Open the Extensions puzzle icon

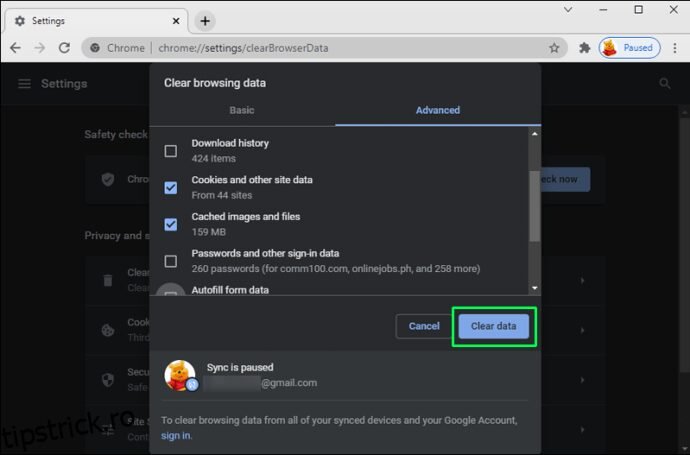(x=585, y=47)
